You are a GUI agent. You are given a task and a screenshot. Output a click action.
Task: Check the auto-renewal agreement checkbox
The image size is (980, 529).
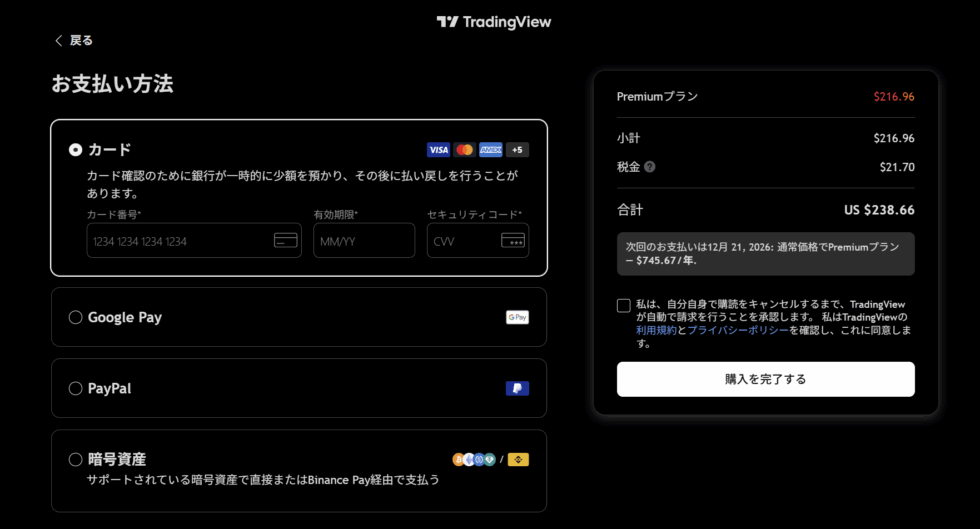pyautogui.click(x=624, y=305)
